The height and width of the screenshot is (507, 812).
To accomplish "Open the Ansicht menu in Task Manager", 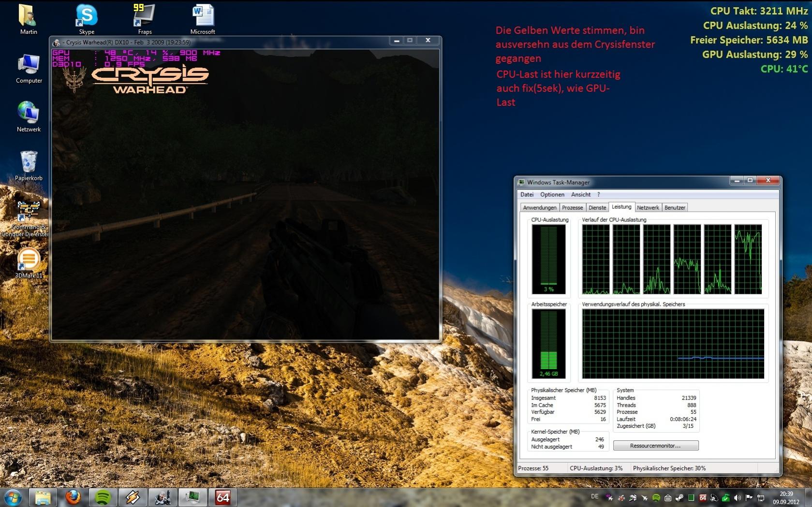I will click(x=581, y=195).
